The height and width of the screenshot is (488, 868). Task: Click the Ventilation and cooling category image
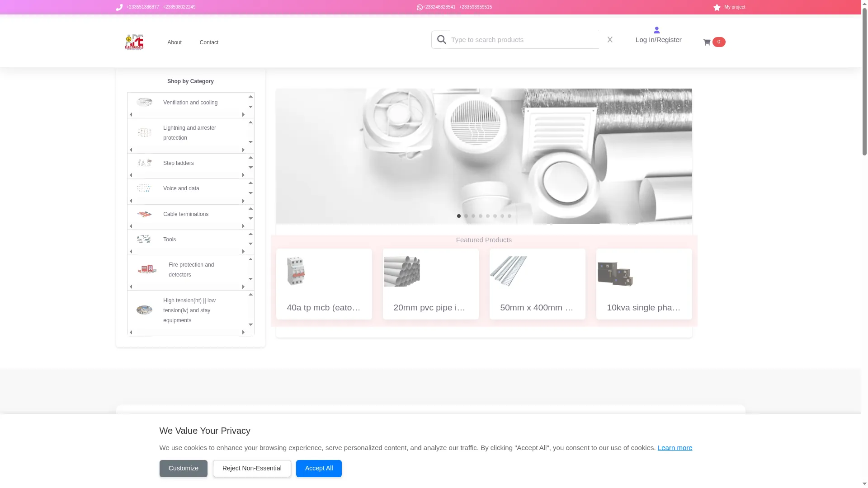[145, 102]
